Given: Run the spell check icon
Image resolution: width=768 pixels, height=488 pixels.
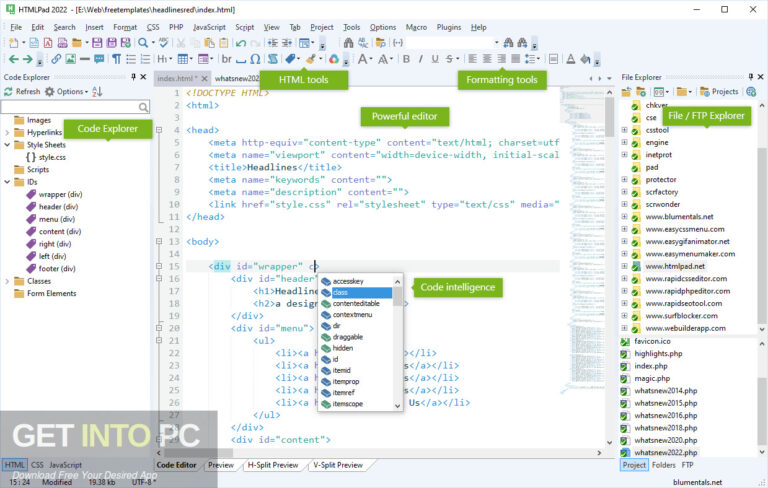Looking at the screenshot, I should (x=164, y=43).
